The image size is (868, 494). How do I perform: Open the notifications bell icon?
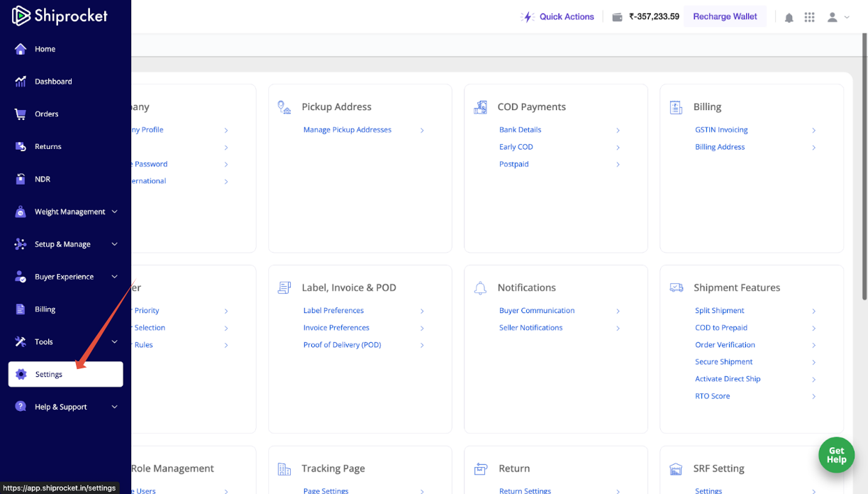coord(789,17)
